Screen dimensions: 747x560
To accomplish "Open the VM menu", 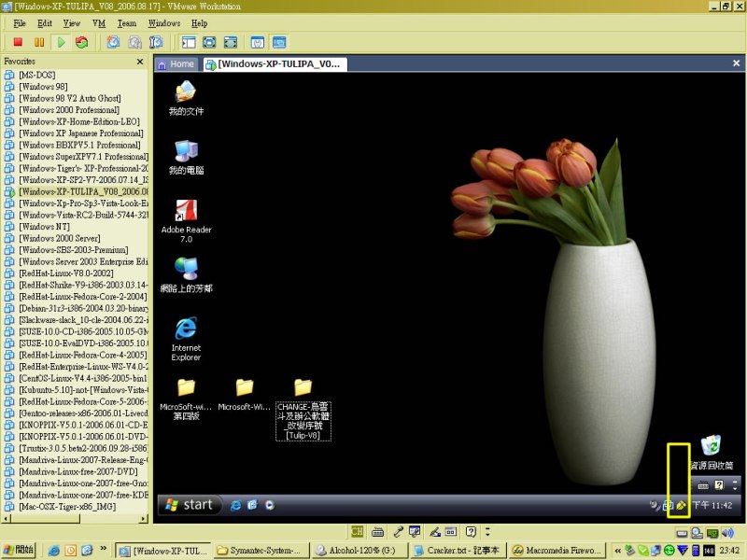I will 99,23.
